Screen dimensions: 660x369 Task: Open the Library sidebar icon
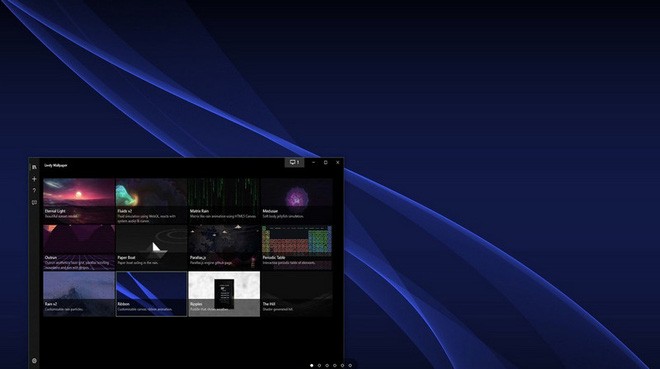[34, 167]
